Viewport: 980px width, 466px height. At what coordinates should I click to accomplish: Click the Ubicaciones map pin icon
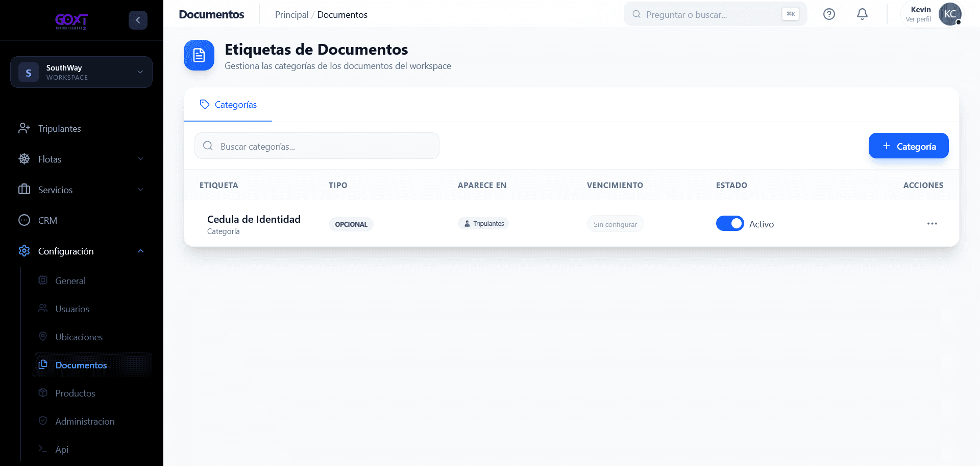pyautogui.click(x=43, y=336)
